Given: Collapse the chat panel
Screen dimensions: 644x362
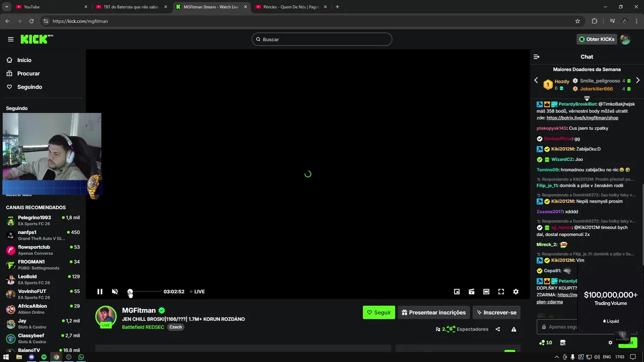Looking at the screenshot, I should [536, 57].
